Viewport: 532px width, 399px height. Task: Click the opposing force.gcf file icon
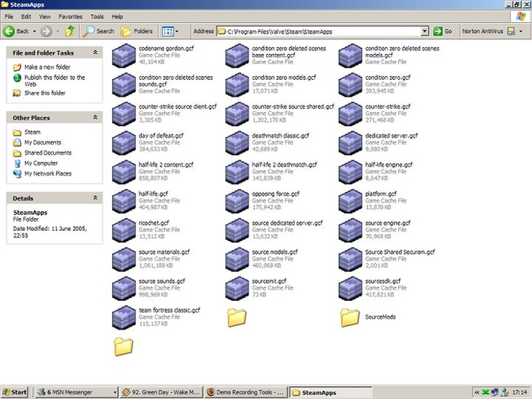pyautogui.click(x=237, y=201)
